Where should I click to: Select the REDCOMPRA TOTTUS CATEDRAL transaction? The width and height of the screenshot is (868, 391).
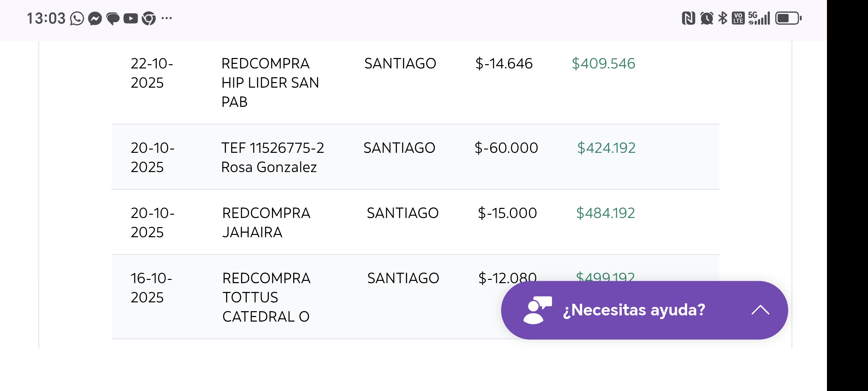point(266,297)
